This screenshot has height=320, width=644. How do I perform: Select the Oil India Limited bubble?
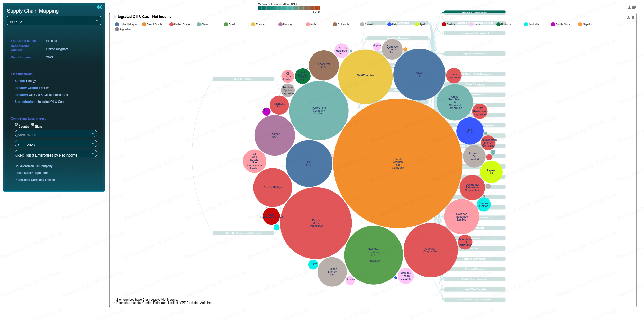coord(288,76)
